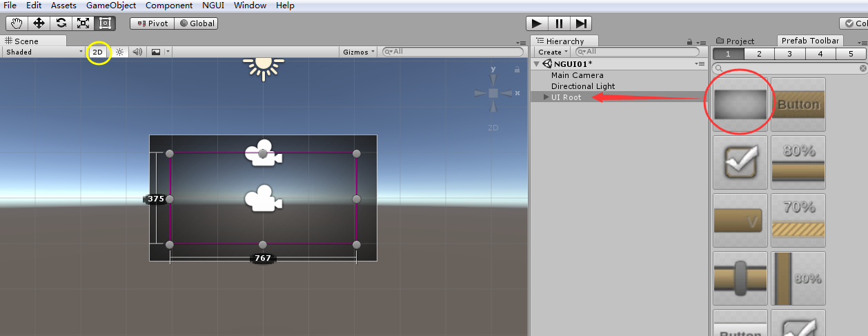Open the Edit menu

[34, 6]
